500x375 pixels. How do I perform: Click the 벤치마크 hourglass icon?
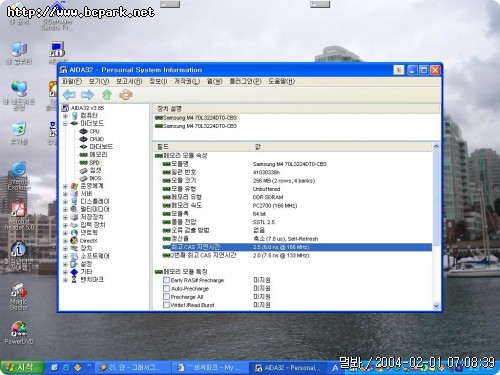coord(74,279)
